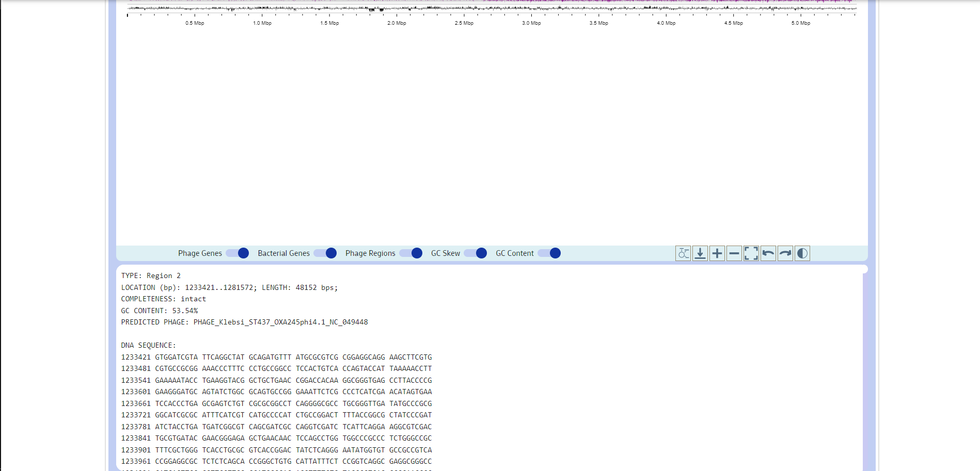
Task: Zoom out with the minus button
Action: point(734,253)
